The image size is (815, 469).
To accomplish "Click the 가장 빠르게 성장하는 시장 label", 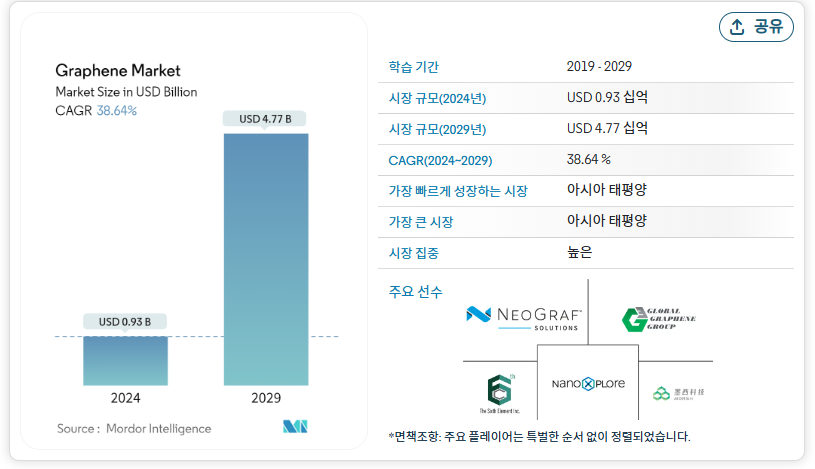I will pyautogui.click(x=457, y=191).
